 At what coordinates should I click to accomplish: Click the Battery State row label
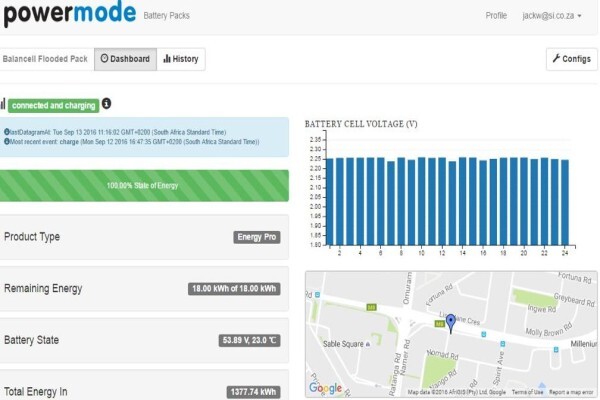click(x=31, y=340)
